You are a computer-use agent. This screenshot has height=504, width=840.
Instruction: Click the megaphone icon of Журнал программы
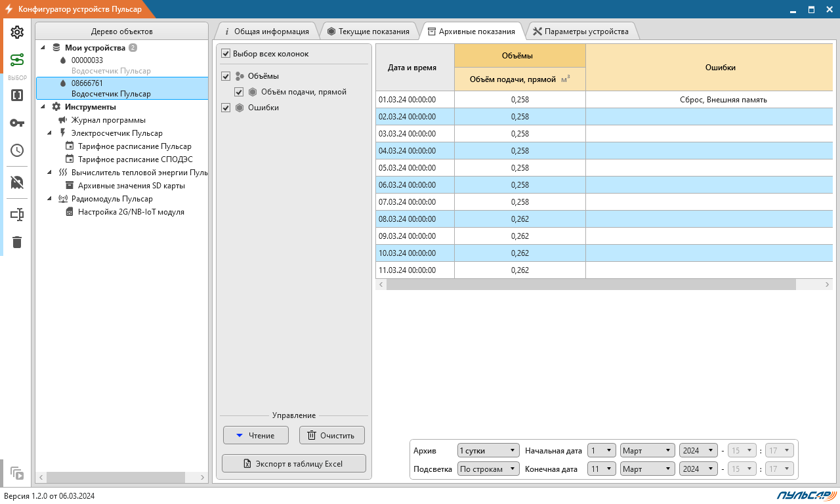point(63,120)
